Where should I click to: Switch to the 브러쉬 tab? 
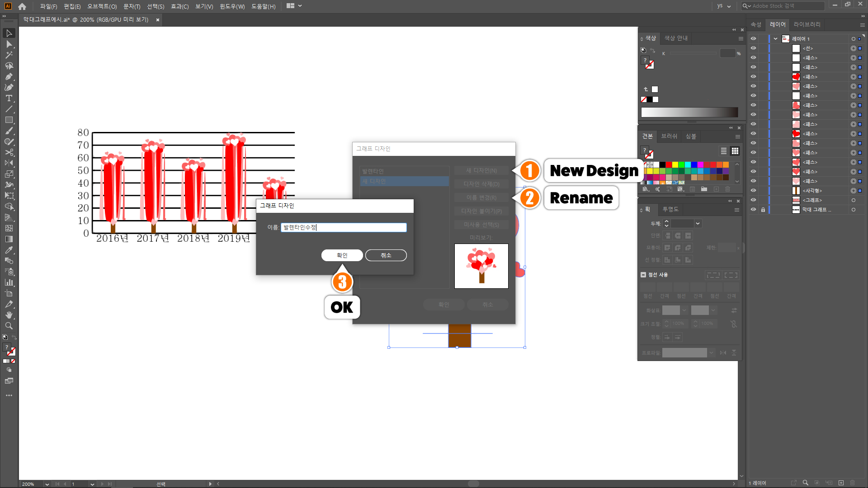pos(669,136)
